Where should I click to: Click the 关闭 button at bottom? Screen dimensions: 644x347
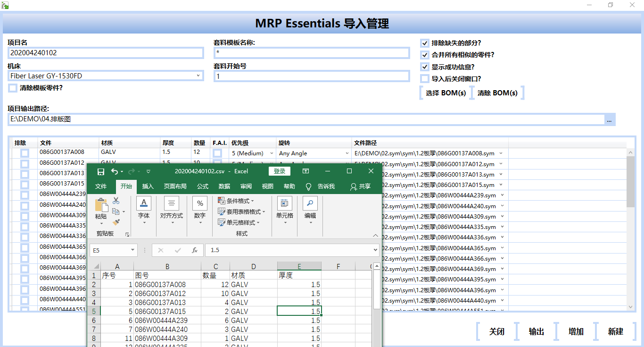coord(497,331)
